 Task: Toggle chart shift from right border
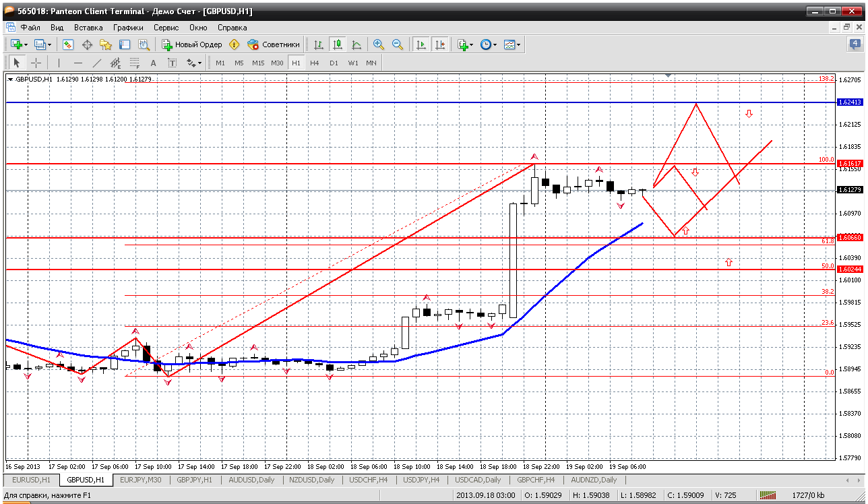coord(440,44)
